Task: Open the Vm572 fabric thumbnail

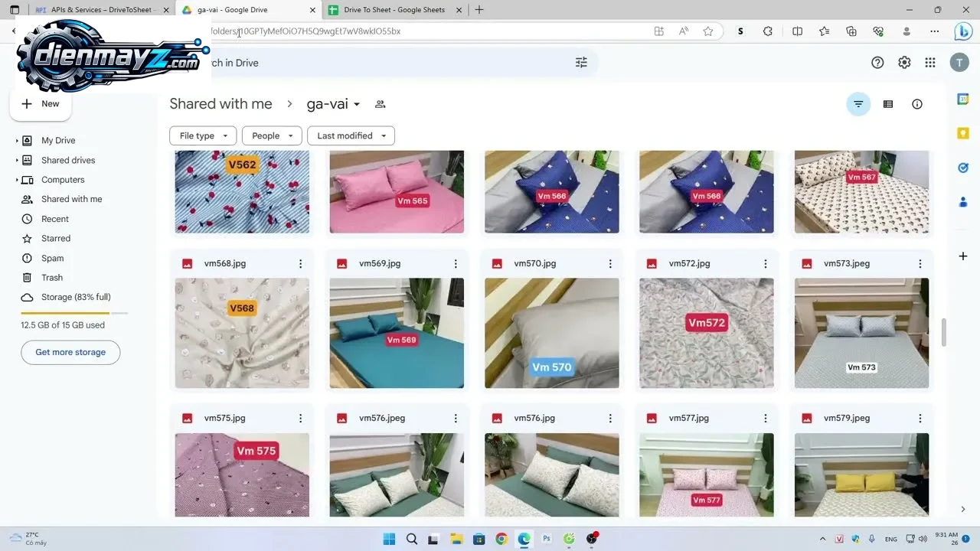Action: click(707, 333)
